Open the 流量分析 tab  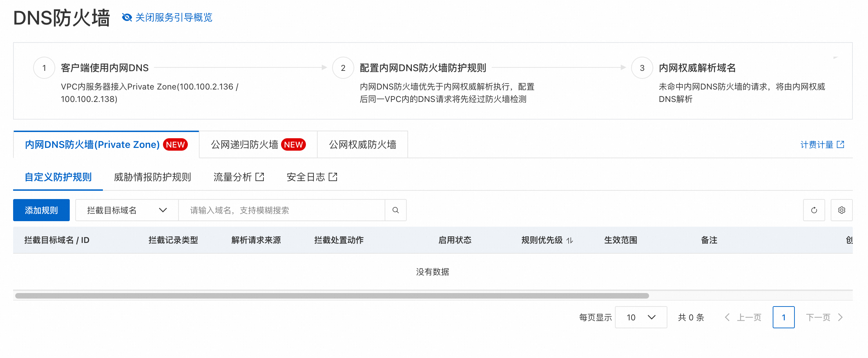pyautogui.click(x=239, y=177)
